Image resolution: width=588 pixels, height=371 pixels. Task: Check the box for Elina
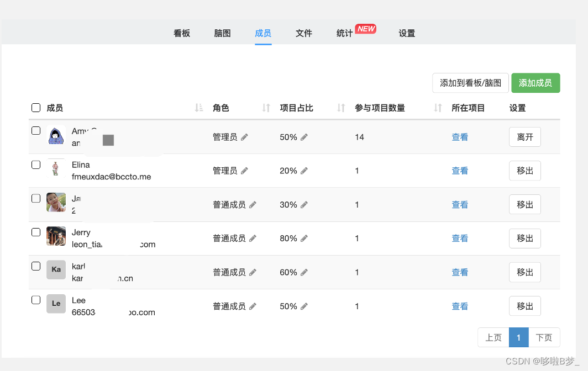tap(36, 165)
